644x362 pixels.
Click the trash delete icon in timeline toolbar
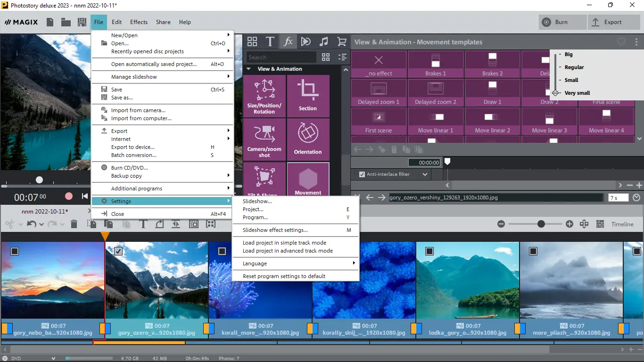[x=74, y=224]
